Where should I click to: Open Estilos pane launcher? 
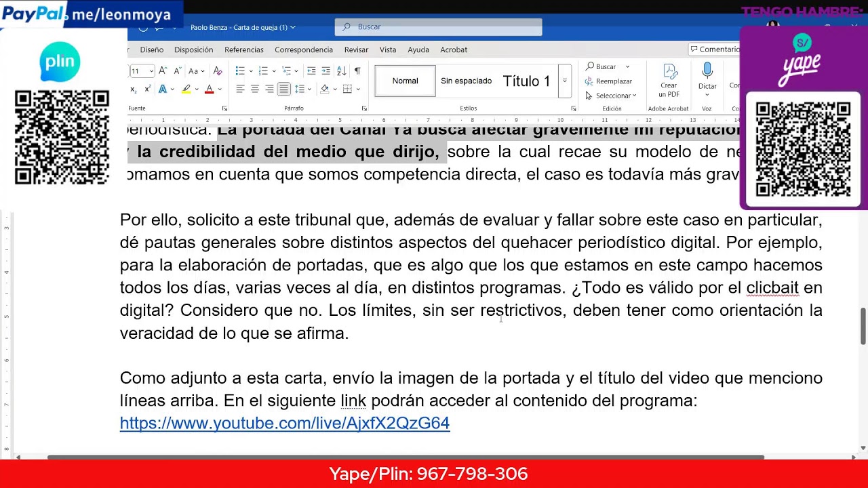pos(573,108)
